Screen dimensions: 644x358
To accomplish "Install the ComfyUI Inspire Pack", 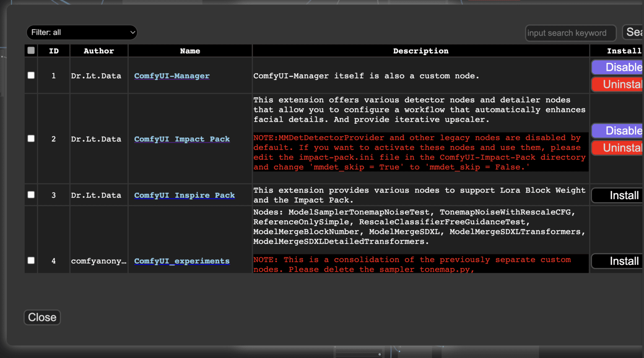I will pos(624,195).
